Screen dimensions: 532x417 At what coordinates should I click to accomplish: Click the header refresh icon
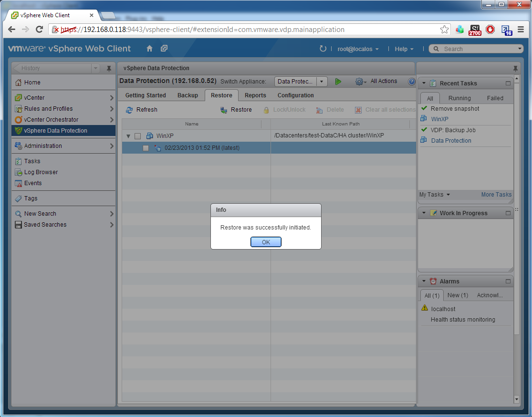tap(323, 49)
